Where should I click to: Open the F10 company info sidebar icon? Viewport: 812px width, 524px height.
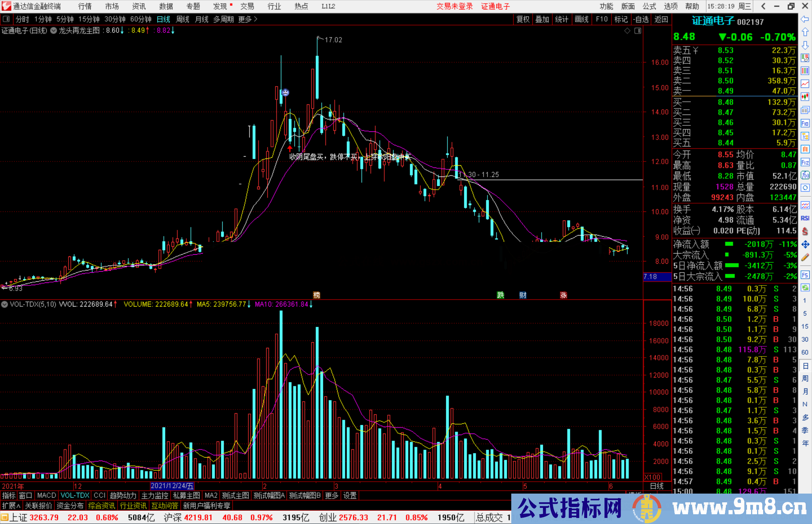[805, 123]
